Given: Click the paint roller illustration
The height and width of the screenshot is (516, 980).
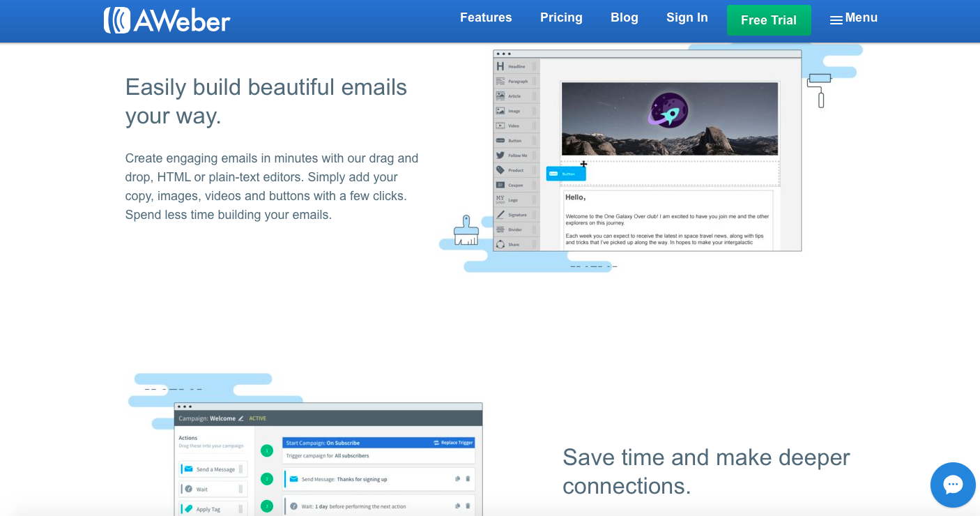Looking at the screenshot, I should click(820, 89).
